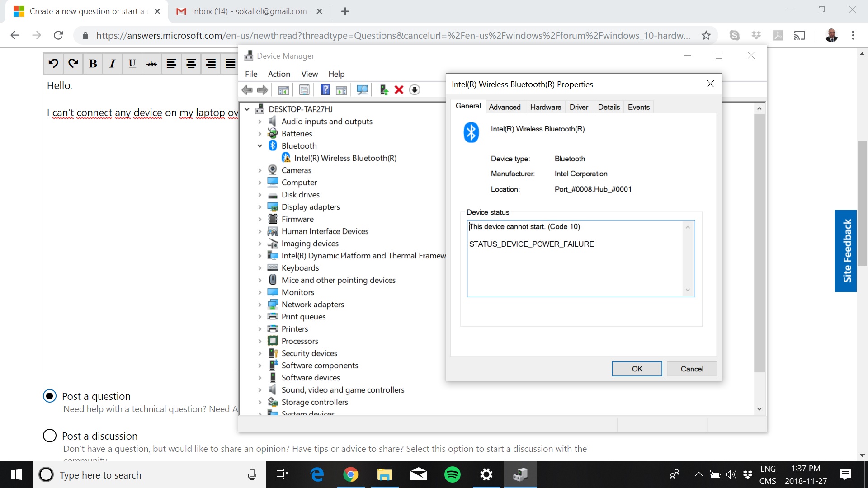
Task: Click the red Uninstall device icon
Action: 399,90
